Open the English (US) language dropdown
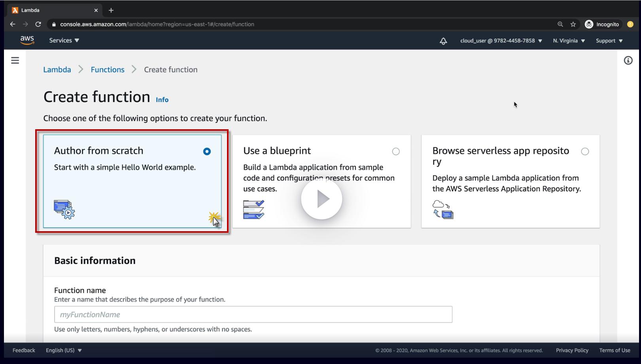This screenshot has width=641, height=364. click(x=64, y=350)
